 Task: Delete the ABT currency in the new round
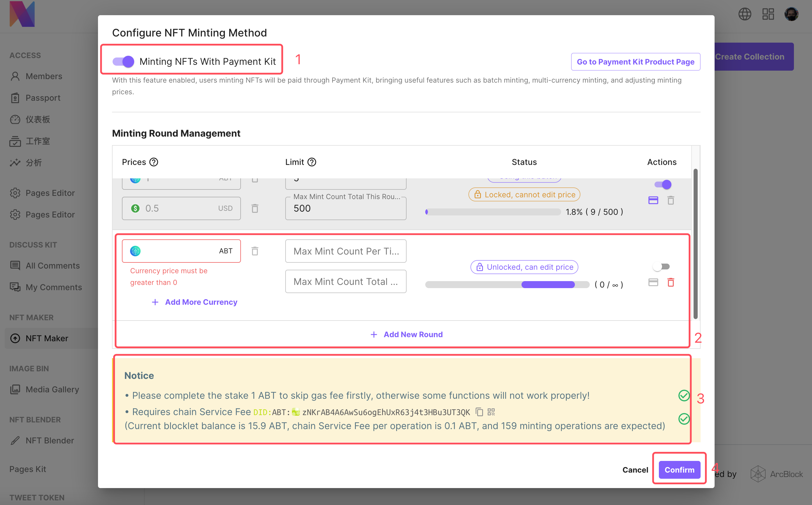pyautogui.click(x=255, y=251)
